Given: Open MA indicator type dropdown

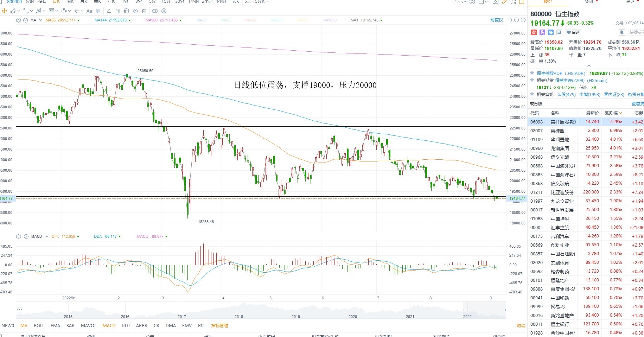Looking at the screenshot, I should (x=40, y=20).
